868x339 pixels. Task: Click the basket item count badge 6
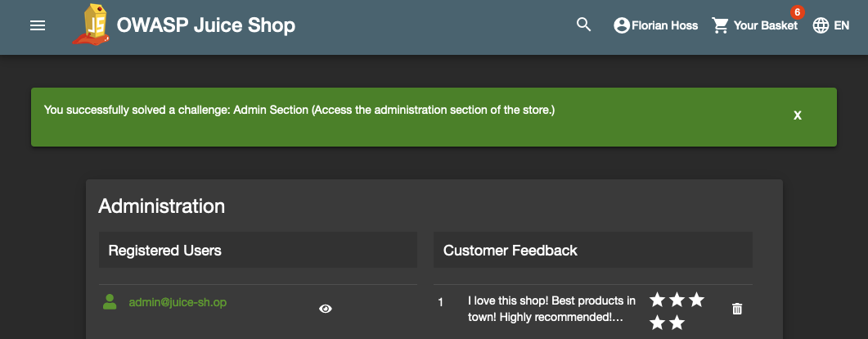[x=797, y=12]
